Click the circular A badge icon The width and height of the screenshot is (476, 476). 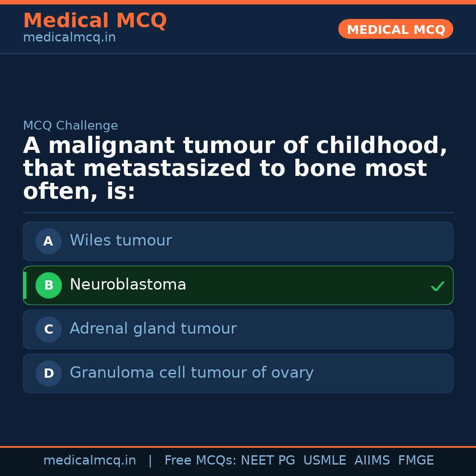click(x=48, y=241)
